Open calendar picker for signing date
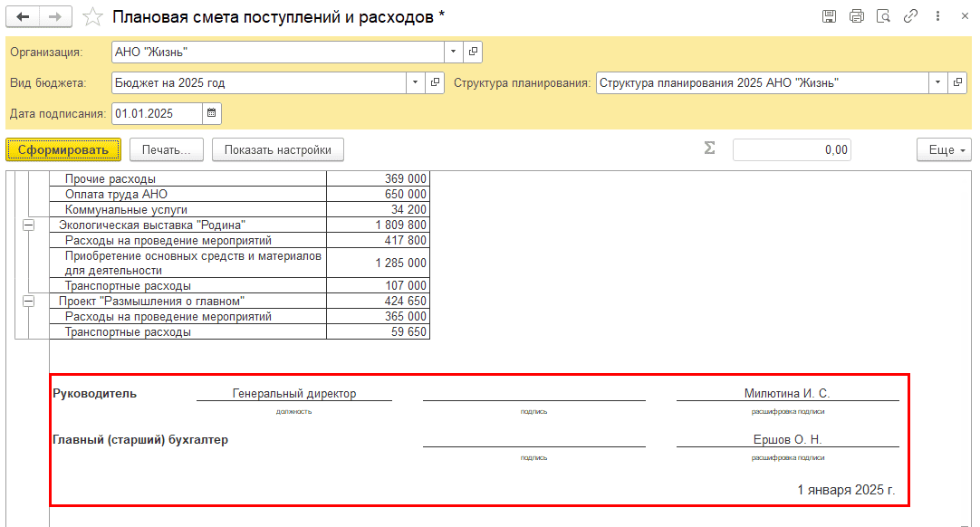Screen dimensions: 980x527 click(x=212, y=113)
